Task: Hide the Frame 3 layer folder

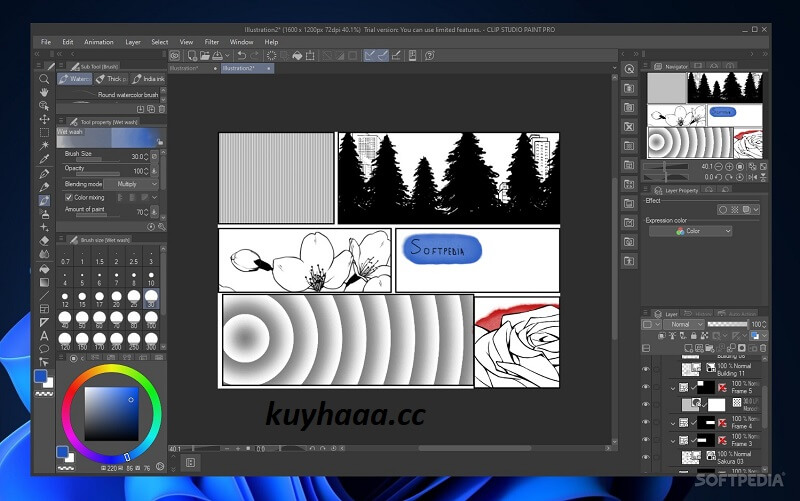Action: click(x=646, y=440)
